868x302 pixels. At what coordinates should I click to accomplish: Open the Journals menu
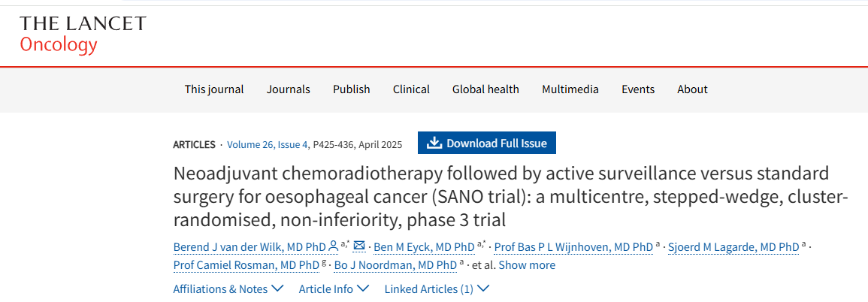point(288,89)
